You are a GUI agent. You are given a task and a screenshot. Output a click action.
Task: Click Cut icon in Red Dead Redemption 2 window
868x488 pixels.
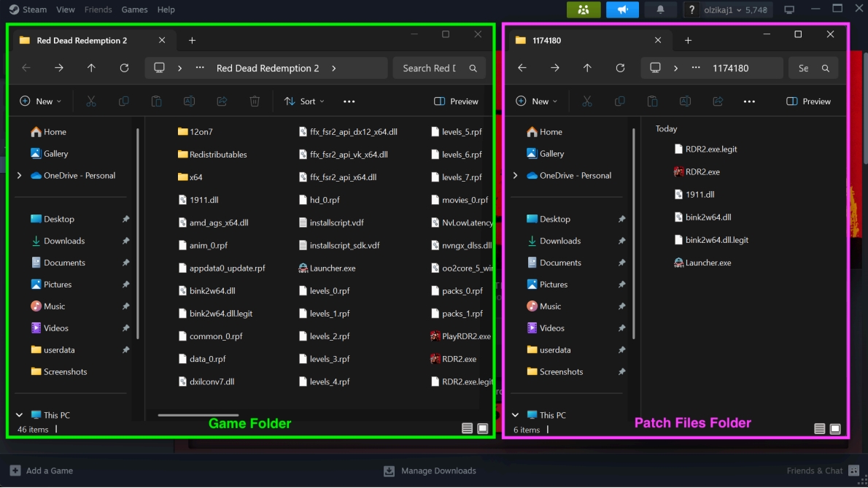pyautogui.click(x=90, y=101)
